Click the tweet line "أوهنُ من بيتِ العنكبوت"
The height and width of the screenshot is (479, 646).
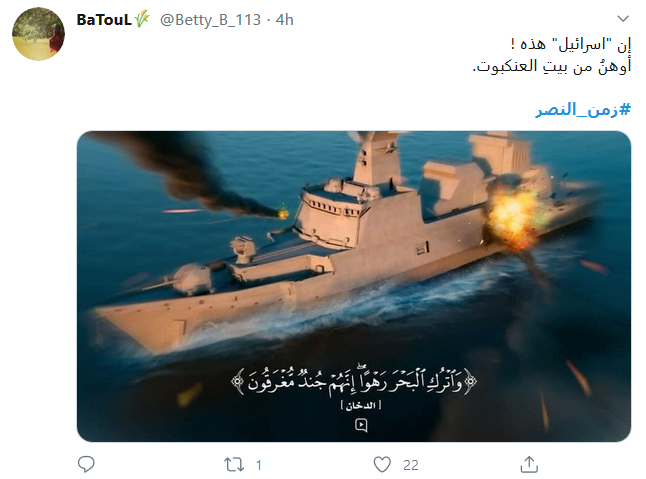coord(552,66)
